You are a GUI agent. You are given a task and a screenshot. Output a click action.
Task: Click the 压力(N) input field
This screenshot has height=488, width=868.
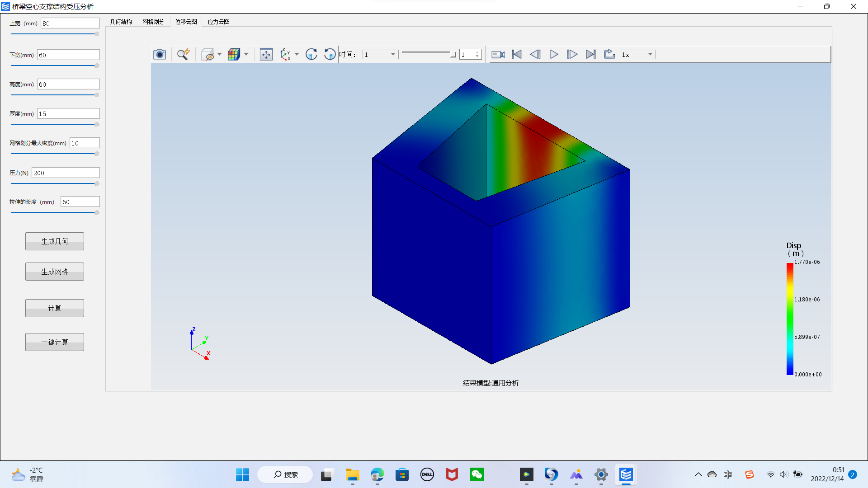pos(66,173)
